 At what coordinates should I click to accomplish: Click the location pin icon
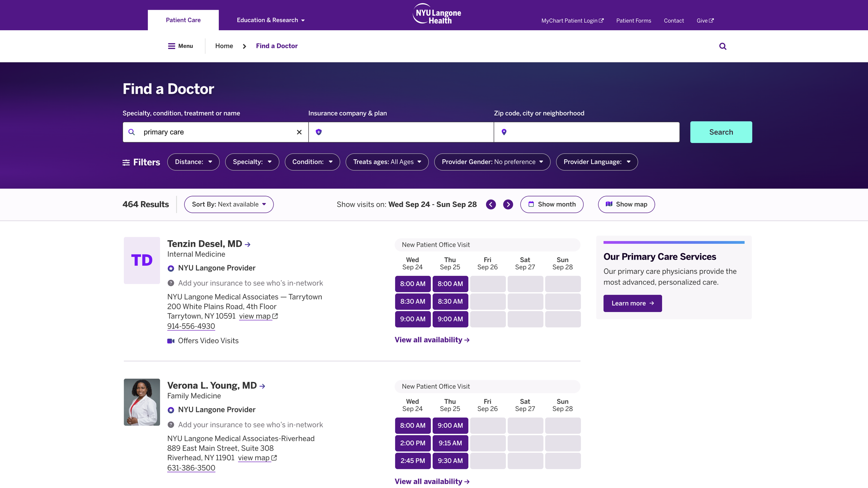click(x=504, y=132)
